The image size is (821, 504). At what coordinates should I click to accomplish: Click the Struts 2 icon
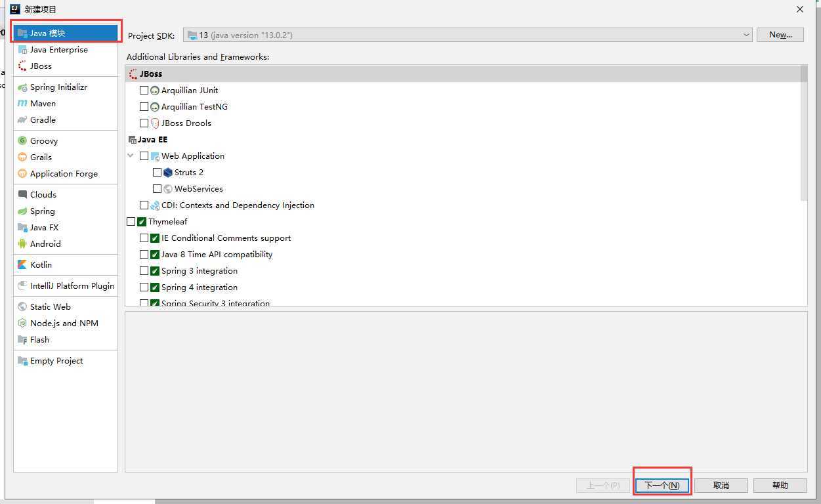point(168,172)
